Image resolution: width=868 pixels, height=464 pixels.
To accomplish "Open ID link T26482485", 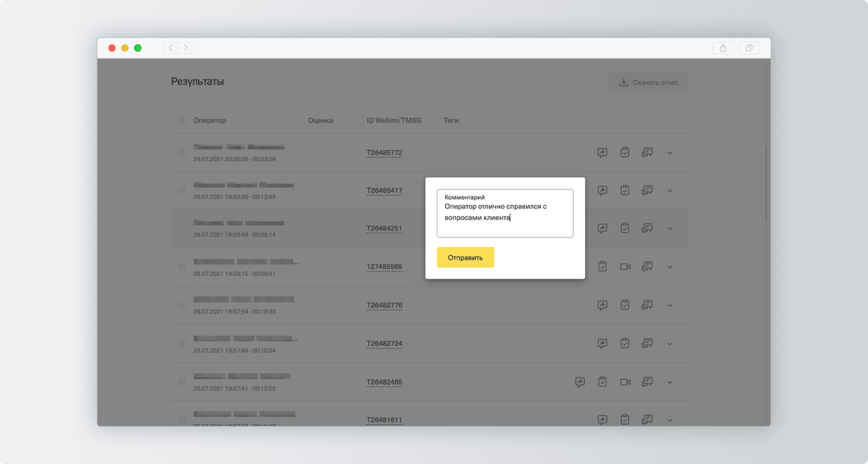I will click(384, 382).
